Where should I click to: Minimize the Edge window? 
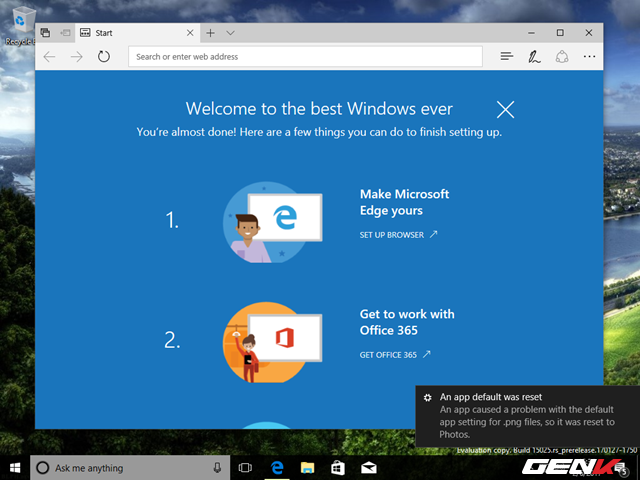tap(531, 33)
